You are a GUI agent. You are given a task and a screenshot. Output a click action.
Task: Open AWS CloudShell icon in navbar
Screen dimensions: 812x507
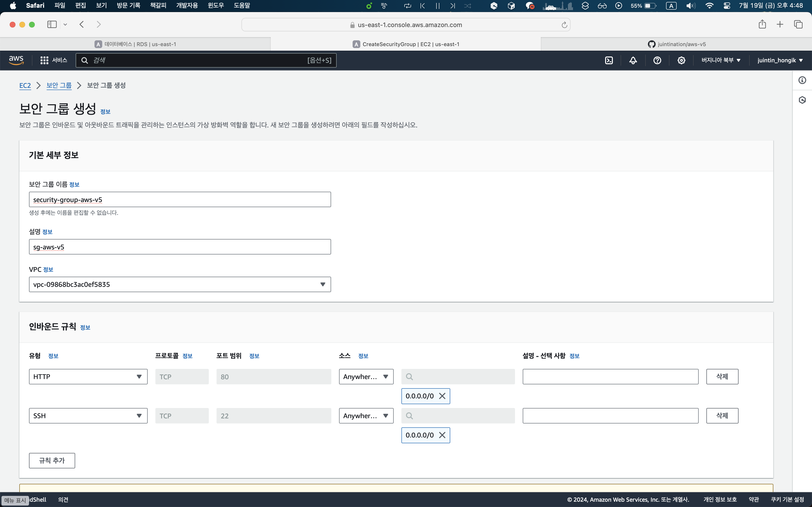(609, 60)
